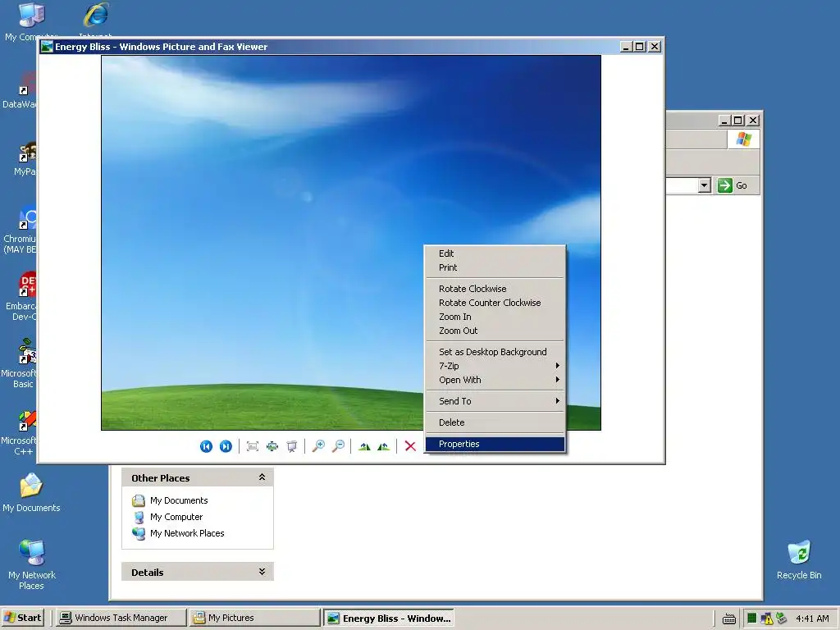Open the address bar dropdown in My Pictures
The width and height of the screenshot is (840, 630).
[705, 186]
